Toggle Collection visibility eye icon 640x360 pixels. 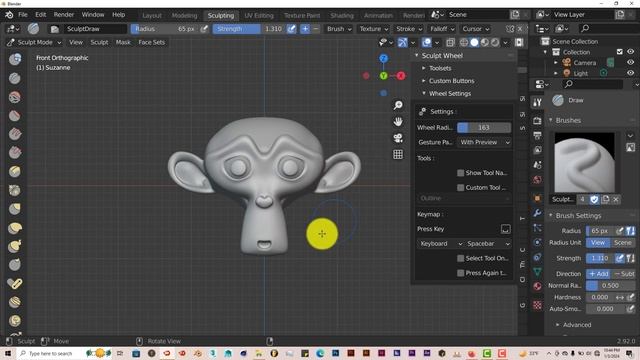[x=631, y=52]
